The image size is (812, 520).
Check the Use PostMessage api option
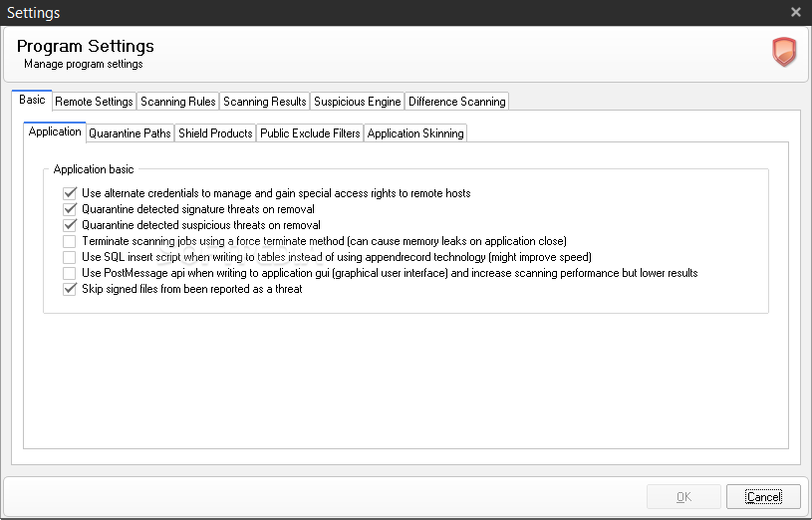pyautogui.click(x=70, y=273)
